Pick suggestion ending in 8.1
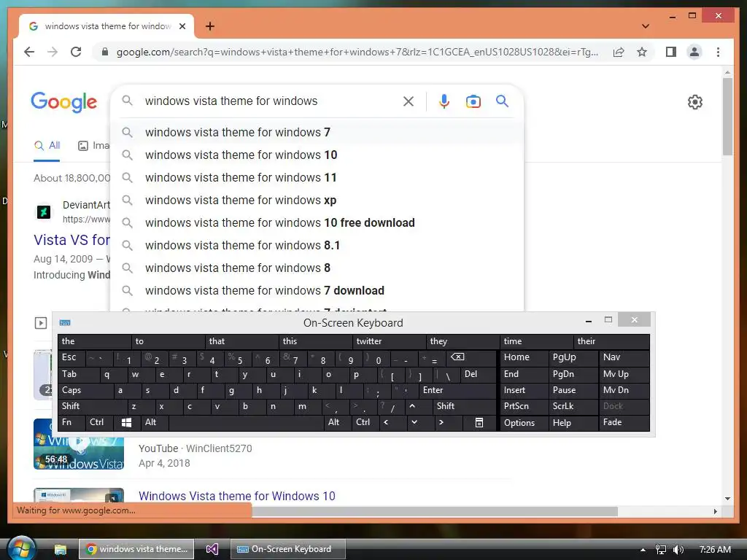 coord(317,246)
